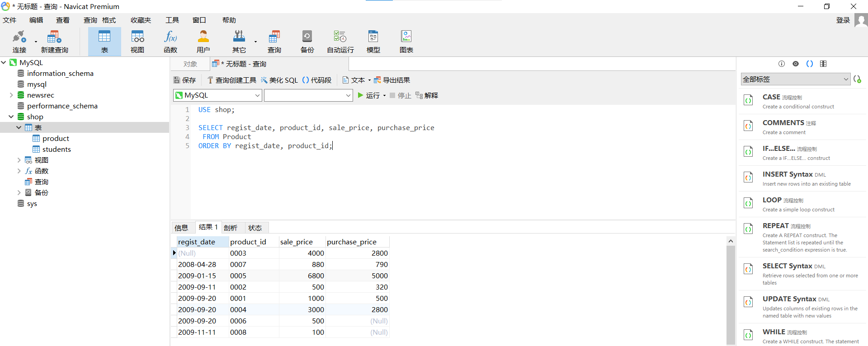This screenshot has height=346, width=868.
Task: Open the 工具 menu
Action: (x=172, y=20)
